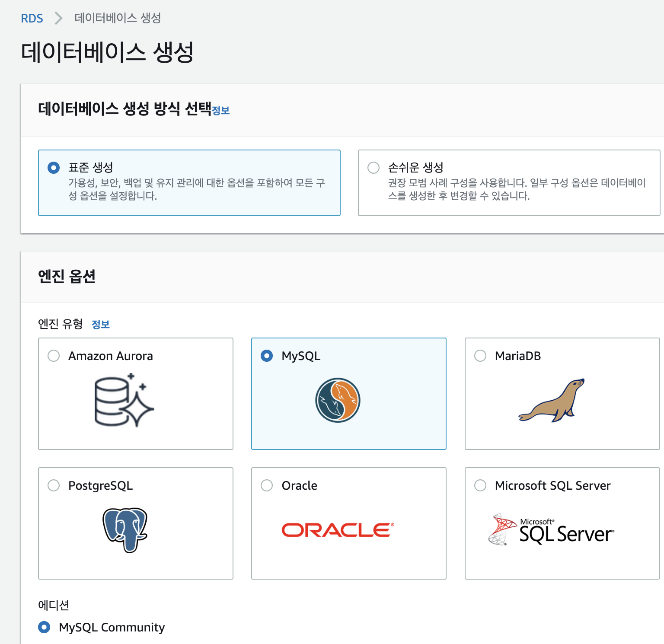Choose the Amazon Aurora engine radio
The height and width of the screenshot is (644, 664).
54,356
